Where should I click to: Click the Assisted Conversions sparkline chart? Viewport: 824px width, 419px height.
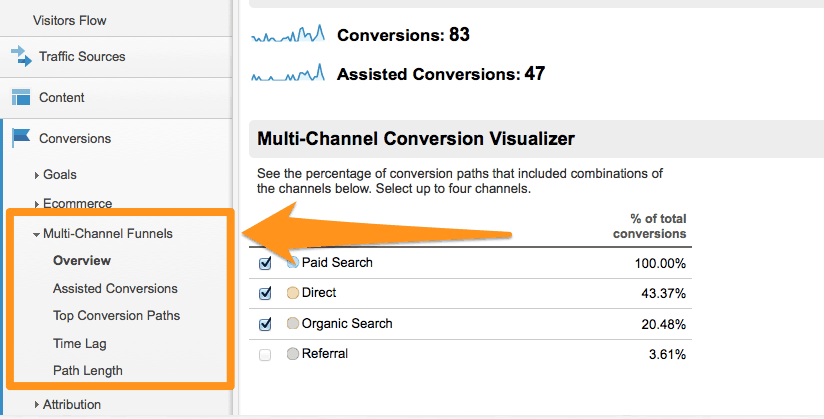pos(288,73)
